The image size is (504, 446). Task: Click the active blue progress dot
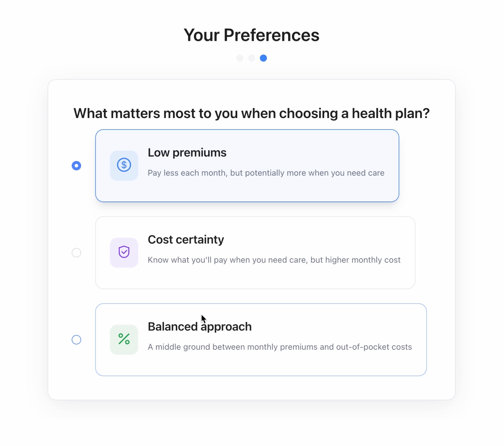[264, 58]
